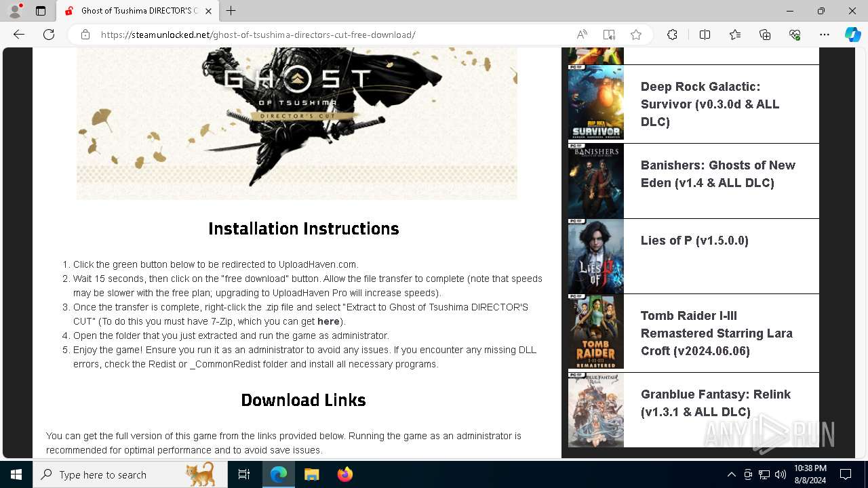Viewport: 868px width, 488px height.
Task: Click the Banishers cover thumbnail
Action: [595, 181]
